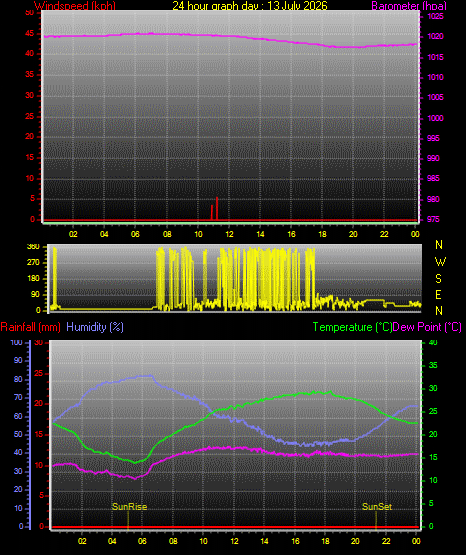The width and height of the screenshot is (466, 555).
Task: Click the Humidity (%) legend label
Action: (95, 327)
